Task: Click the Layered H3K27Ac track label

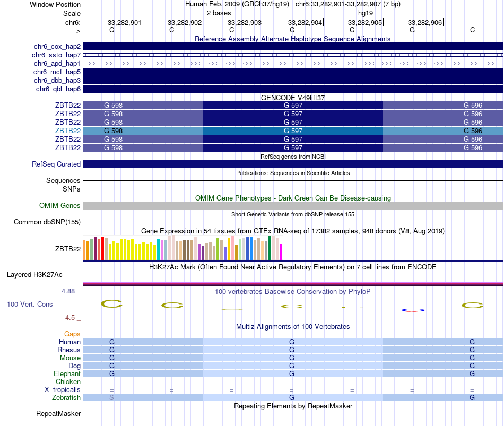Action: [x=34, y=275]
